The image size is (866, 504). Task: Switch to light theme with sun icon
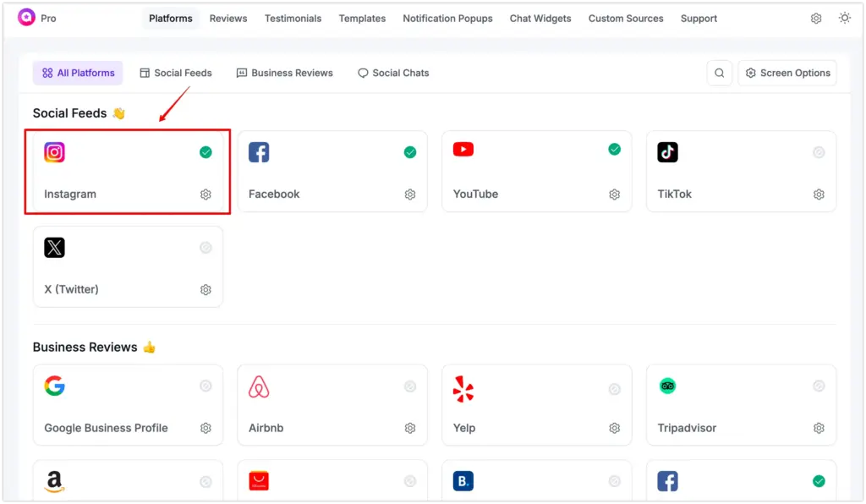coord(845,17)
